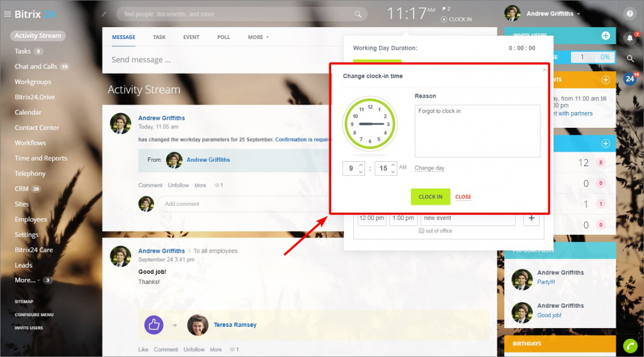Click Unfollow under the first post
644x357 pixels.
pyautogui.click(x=178, y=185)
